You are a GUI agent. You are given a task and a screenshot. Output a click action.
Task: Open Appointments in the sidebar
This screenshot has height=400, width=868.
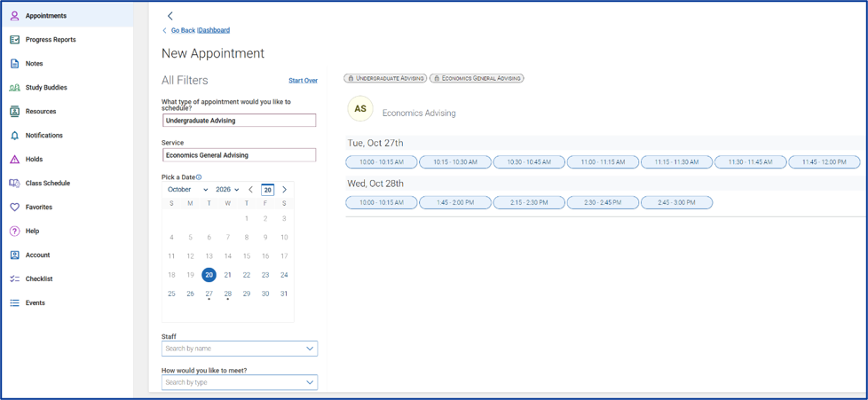click(x=67, y=16)
